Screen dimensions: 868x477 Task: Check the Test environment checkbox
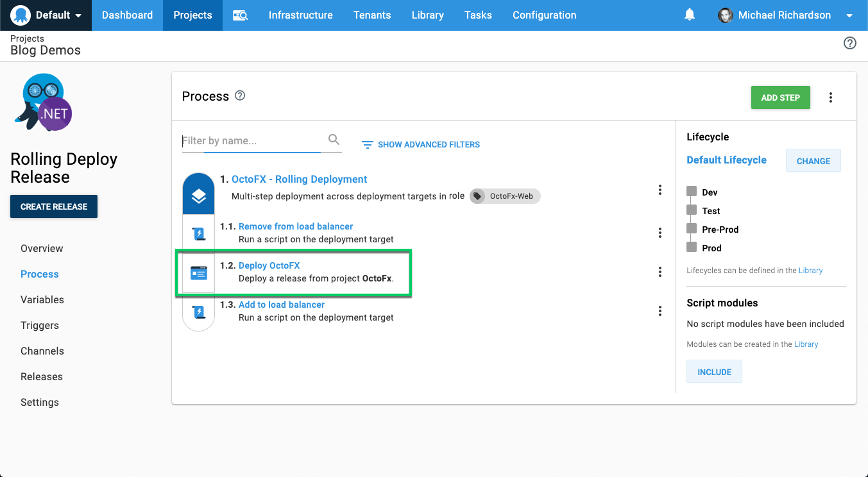pyautogui.click(x=692, y=210)
